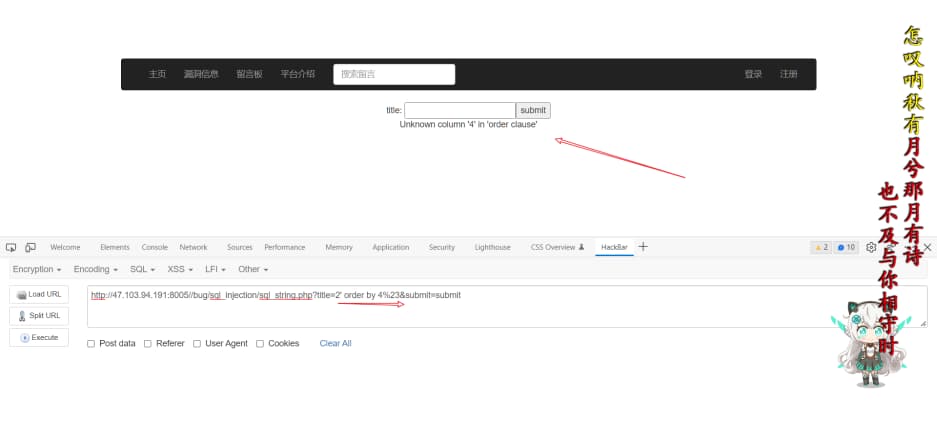
Task: Click the 'Unknown column' error message text
Action: pyautogui.click(x=468, y=125)
